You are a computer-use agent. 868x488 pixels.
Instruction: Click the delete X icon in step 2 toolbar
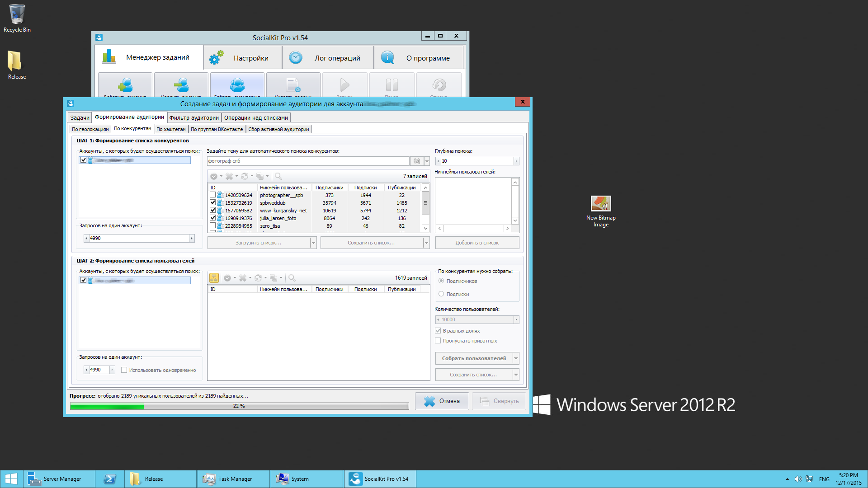pyautogui.click(x=243, y=278)
